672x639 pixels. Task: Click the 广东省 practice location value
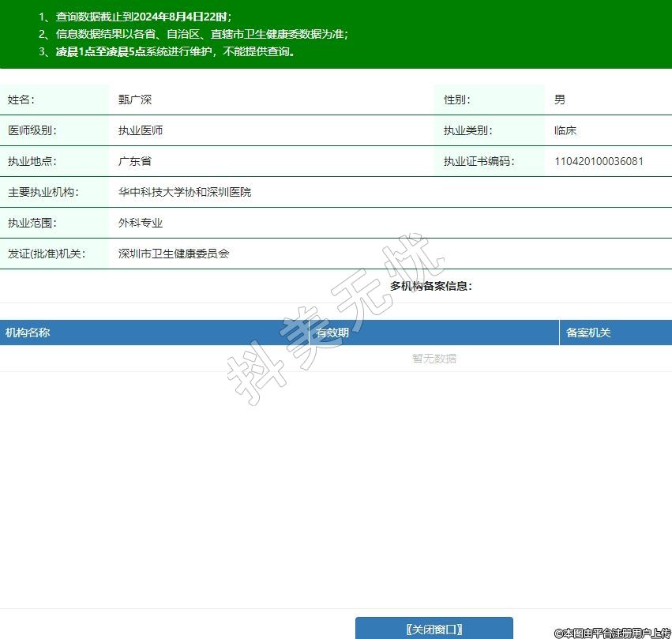coord(135,161)
